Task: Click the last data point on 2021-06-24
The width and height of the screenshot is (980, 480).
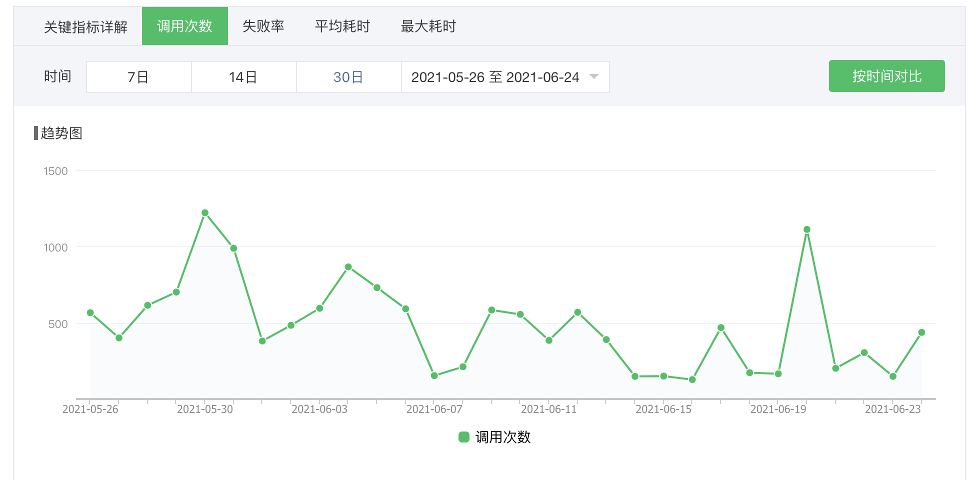Action: [x=921, y=332]
